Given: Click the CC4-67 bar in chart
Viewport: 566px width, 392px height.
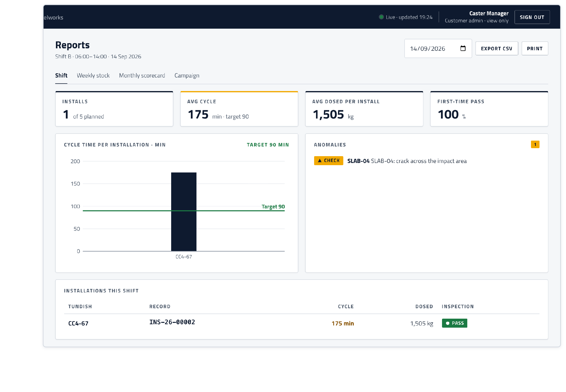Looking at the screenshot, I should coord(184,212).
